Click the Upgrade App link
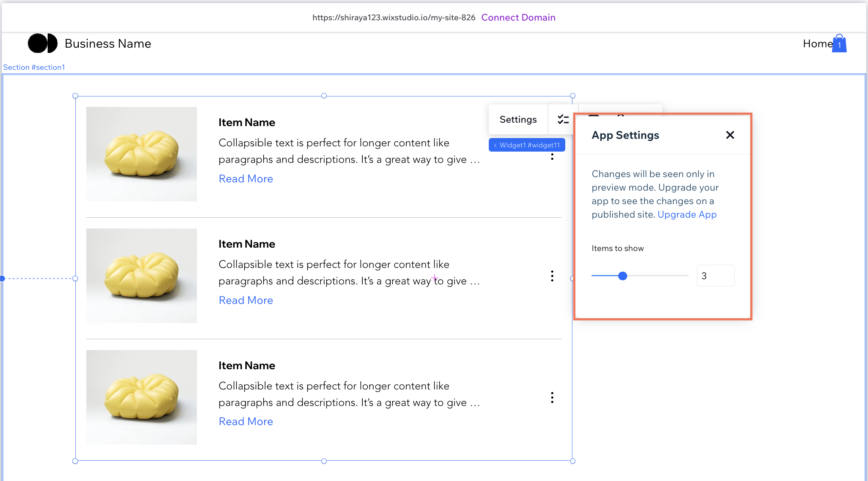The image size is (868, 481). pyautogui.click(x=687, y=215)
